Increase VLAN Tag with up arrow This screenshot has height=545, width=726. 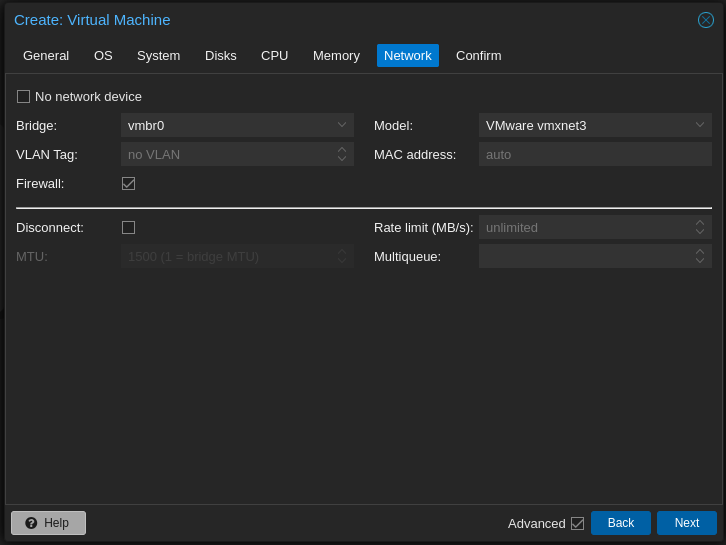tap(342, 150)
